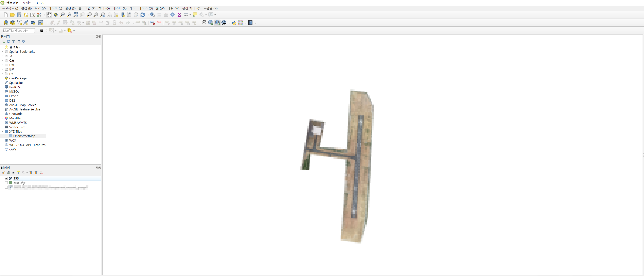Check the third blurred layer's checkbox
Image resolution: width=644 pixels, height=276 pixels.
6,187
